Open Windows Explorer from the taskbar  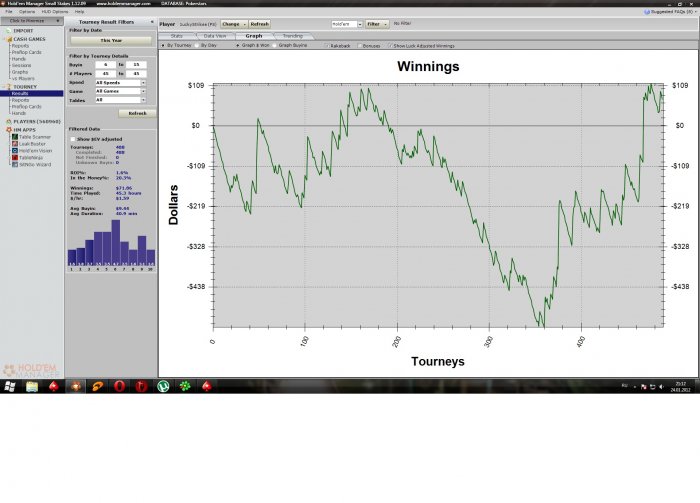tap(32, 386)
